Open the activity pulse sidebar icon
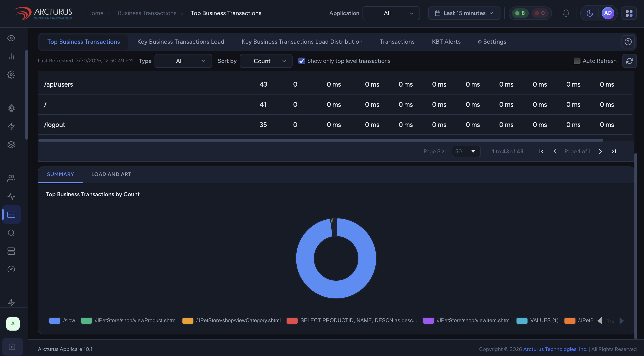Screen dimensions: 644x356 tap(11, 196)
